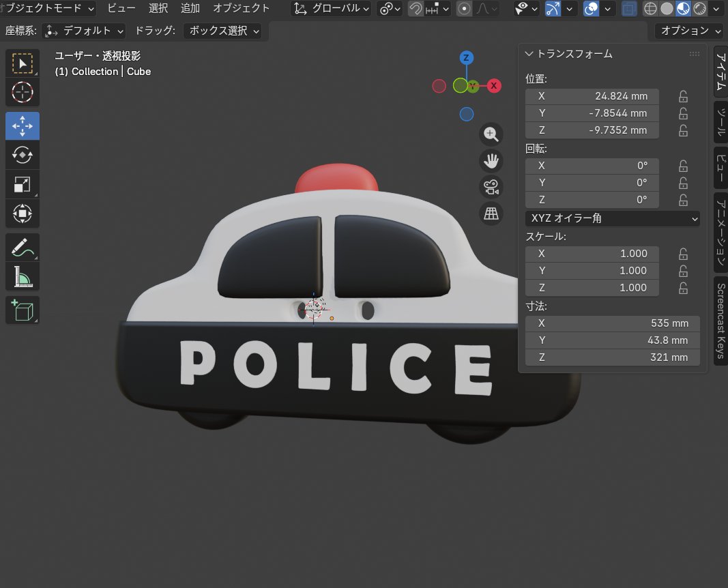The width and height of the screenshot is (728, 588).
Task: Select the combined Transform tool
Action: [23, 214]
